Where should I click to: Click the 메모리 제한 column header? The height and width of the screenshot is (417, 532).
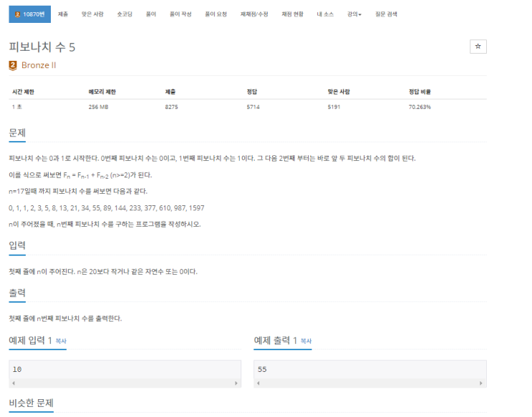click(x=102, y=92)
